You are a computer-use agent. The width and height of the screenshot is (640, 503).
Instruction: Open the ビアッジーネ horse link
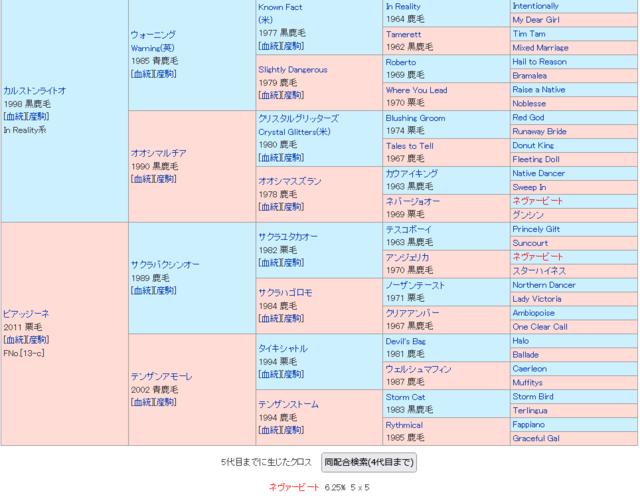[x=26, y=313]
